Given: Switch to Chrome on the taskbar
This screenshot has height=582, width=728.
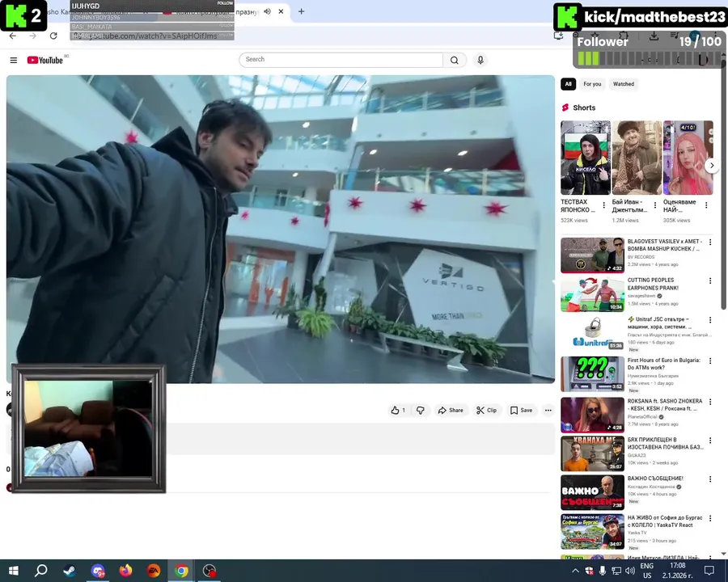Looking at the screenshot, I should pos(181,571).
